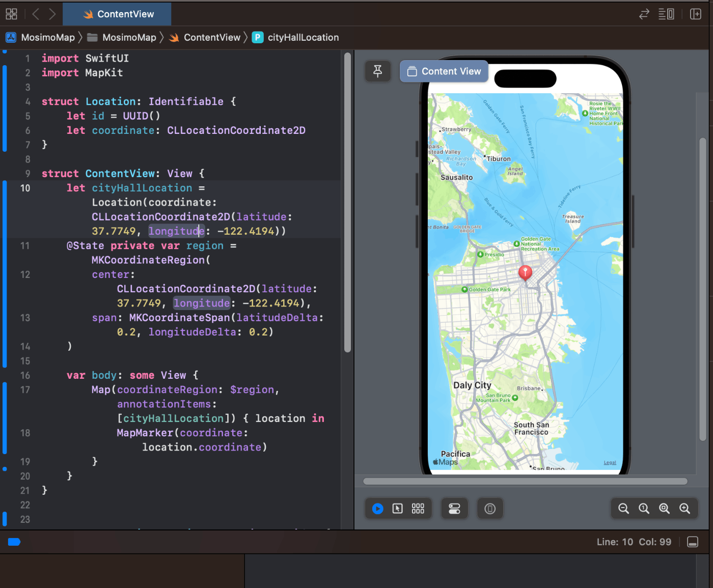Click the Legal link on the map
Screen dimensions: 713x588
point(610,462)
